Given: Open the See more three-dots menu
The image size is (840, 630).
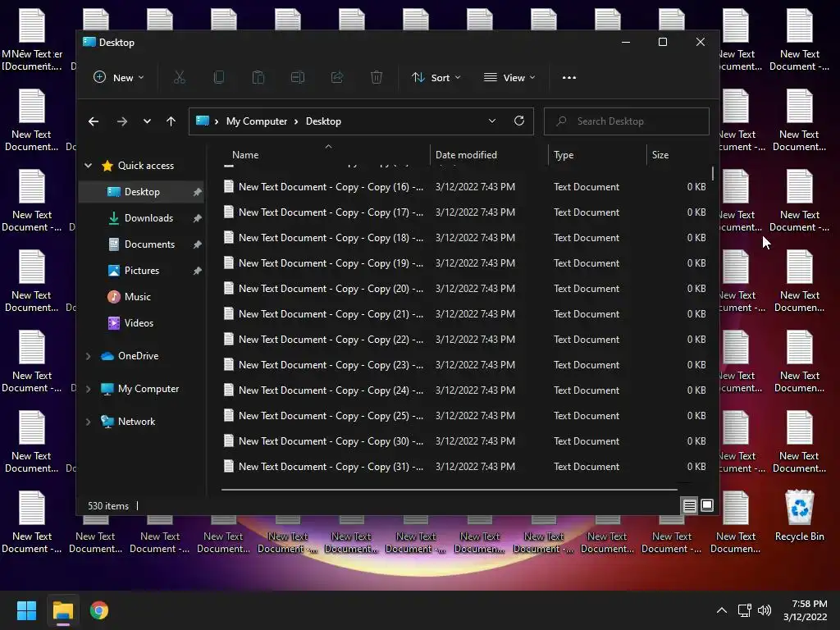Looking at the screenshot, I should pos(569,78).
